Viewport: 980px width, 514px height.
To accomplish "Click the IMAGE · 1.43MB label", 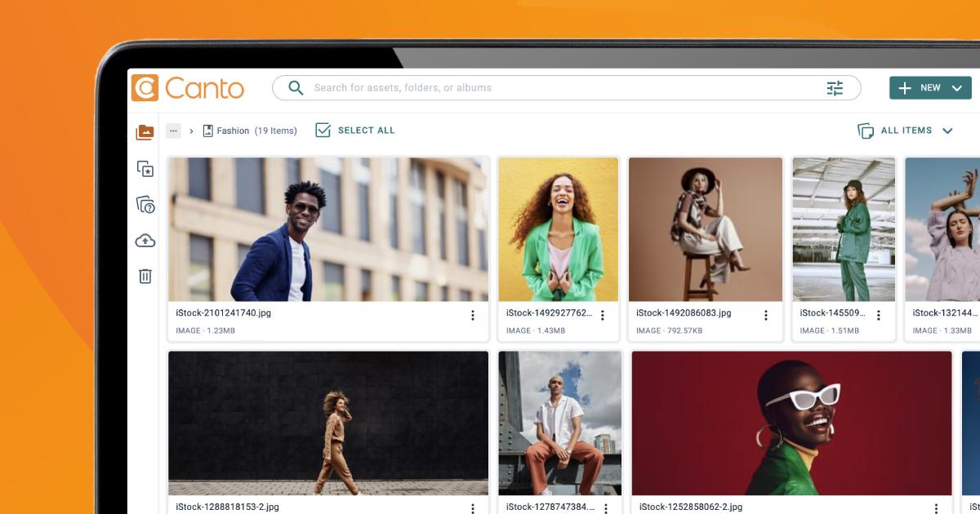I will click(x=536, y=330).
